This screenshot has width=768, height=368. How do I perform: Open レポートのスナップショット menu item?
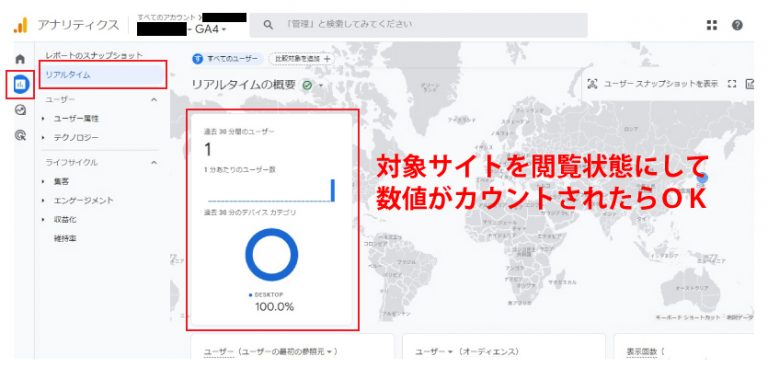click(x=94, y=55)
